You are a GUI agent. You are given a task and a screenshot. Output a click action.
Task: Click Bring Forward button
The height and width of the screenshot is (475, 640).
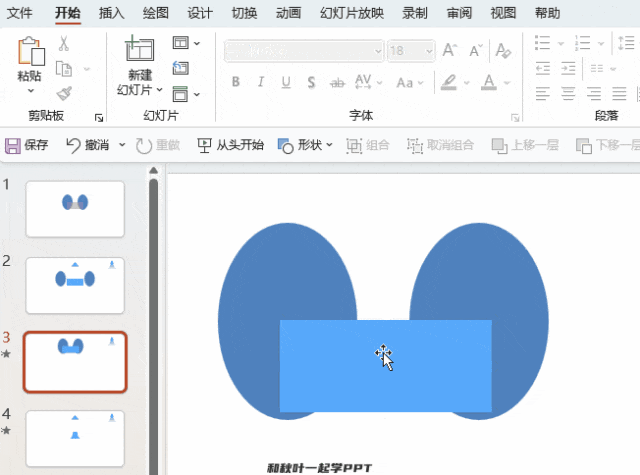(525, 145)
